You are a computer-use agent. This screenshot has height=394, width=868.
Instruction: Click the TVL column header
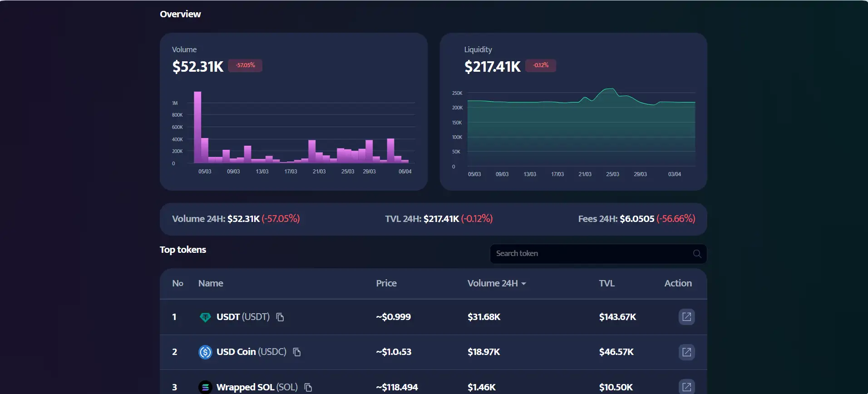pyautogui.click(x=607, y=283)
